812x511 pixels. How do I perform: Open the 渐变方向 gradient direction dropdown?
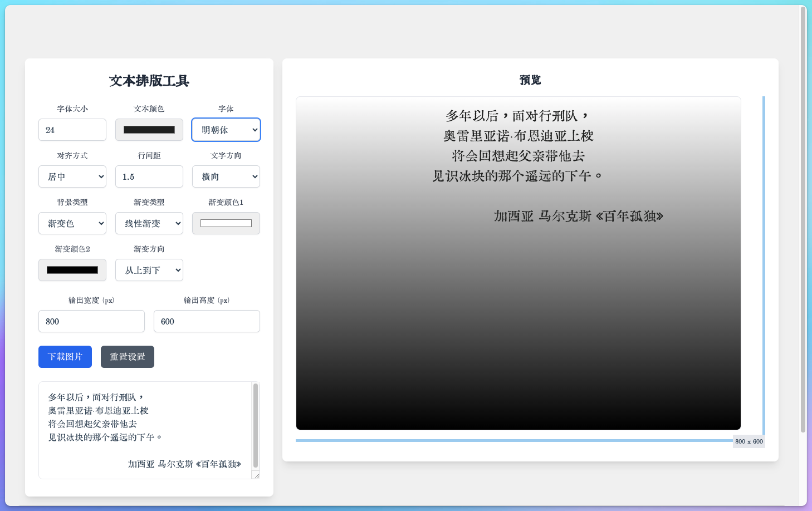click(x=149, y=270)
